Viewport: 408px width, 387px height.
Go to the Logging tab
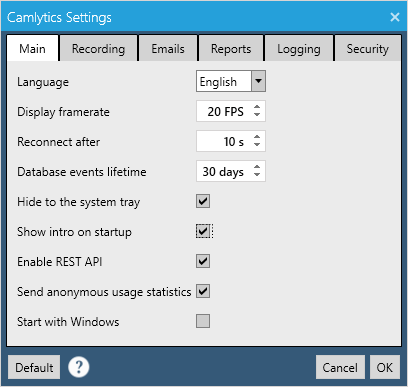point(299,49)
